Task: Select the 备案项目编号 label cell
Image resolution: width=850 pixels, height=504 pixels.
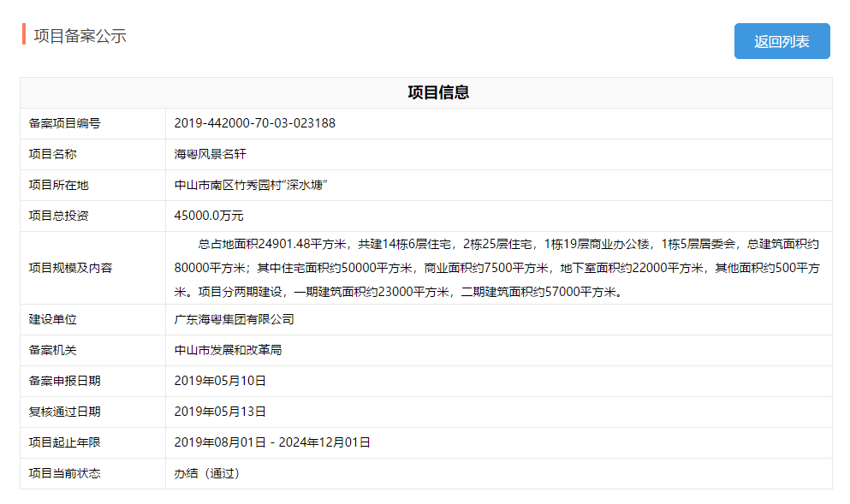Action: point(92,123)
